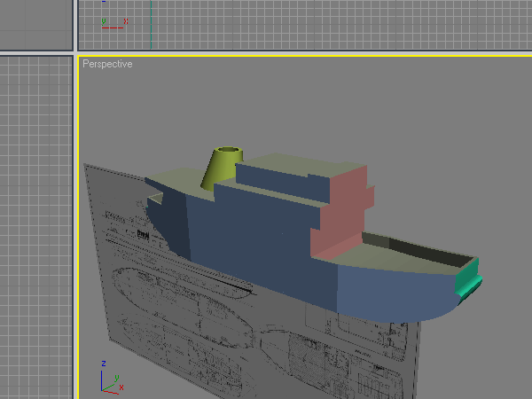Click the top viewport XY axis gizmo
Viewport: 532px width, 399px height.
pos(114,23)
